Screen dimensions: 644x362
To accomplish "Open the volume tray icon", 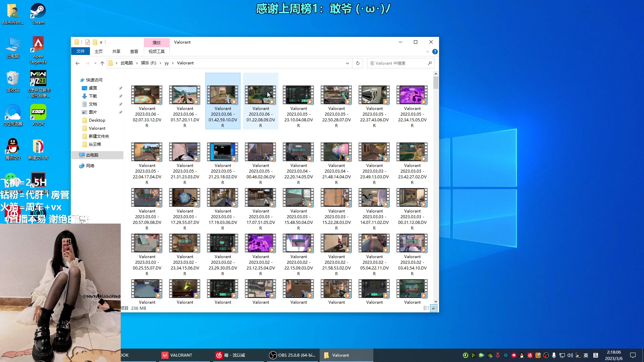I will (570, 355).
